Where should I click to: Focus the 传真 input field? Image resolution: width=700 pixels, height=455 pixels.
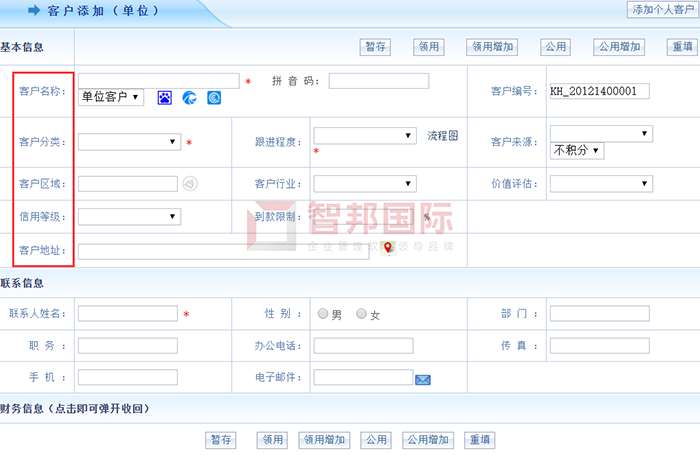(600, 346)
